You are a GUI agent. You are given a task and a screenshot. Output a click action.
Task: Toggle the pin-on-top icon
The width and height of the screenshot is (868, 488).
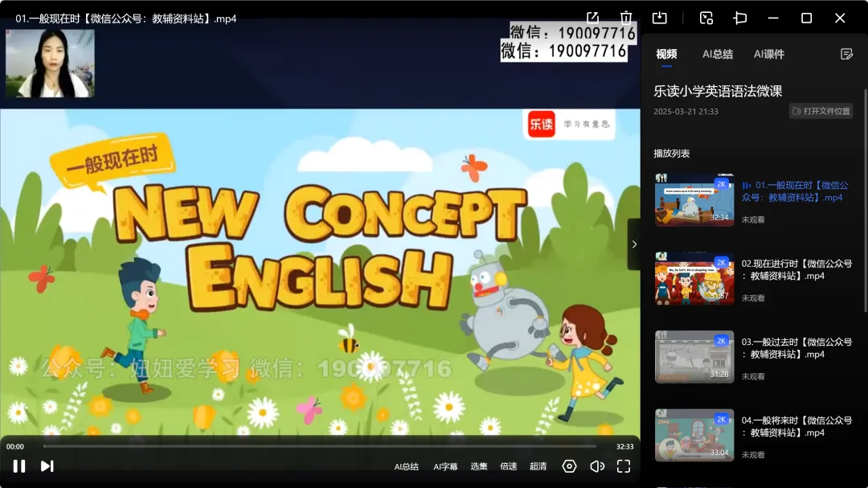pos(740,18)
